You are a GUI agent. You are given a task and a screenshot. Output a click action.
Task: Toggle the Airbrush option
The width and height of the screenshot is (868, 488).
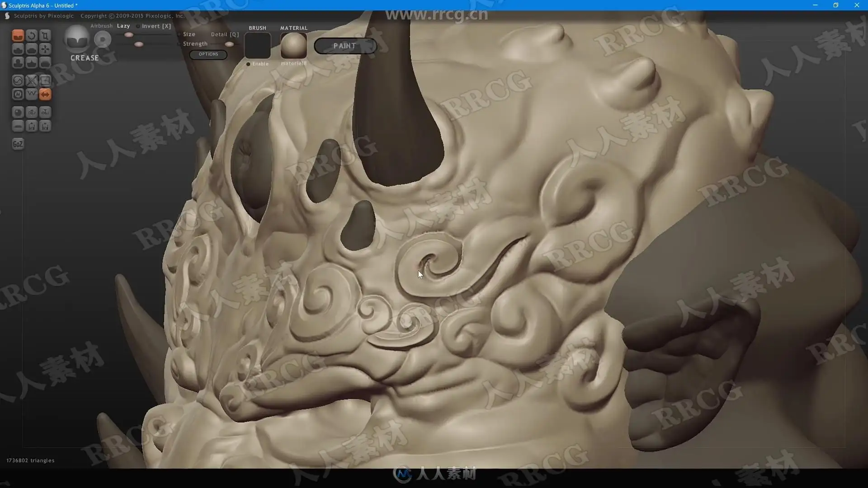point(101,26)
